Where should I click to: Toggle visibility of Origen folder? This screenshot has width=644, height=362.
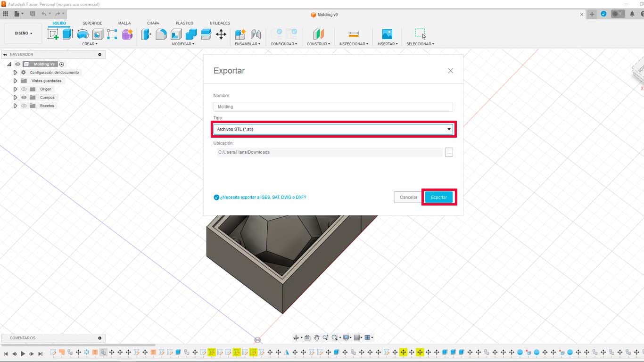[x=24, y=89]
